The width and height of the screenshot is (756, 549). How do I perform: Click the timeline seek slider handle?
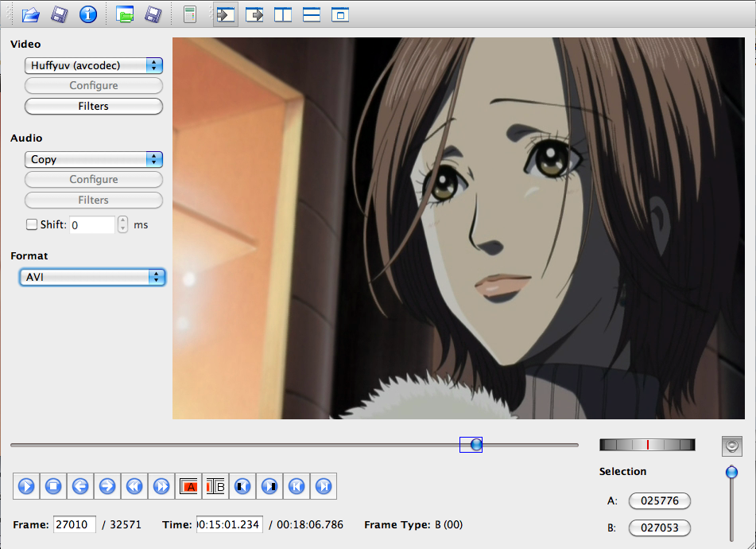476,444
